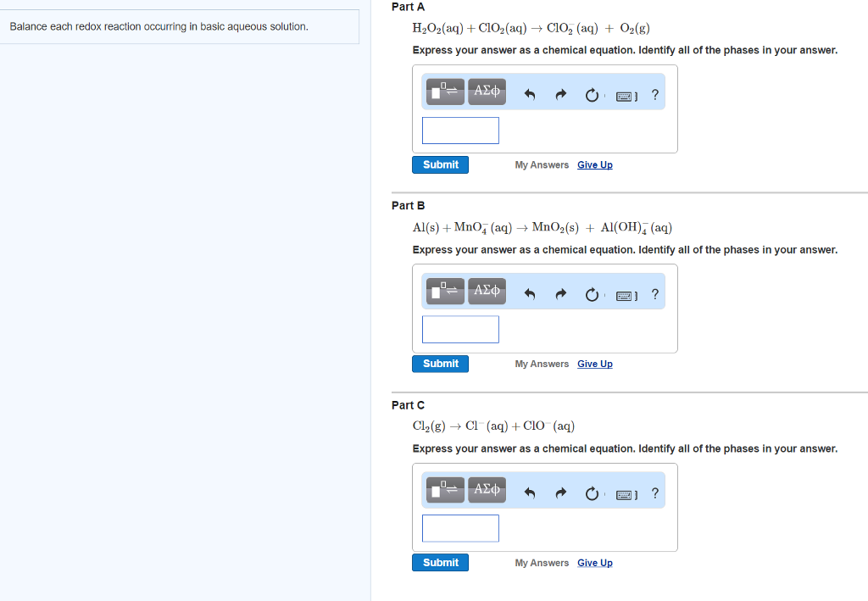Reset the Part A answer box
Image resolution: width=868 pixels, height=601 pixels.
tap(592, 95)
